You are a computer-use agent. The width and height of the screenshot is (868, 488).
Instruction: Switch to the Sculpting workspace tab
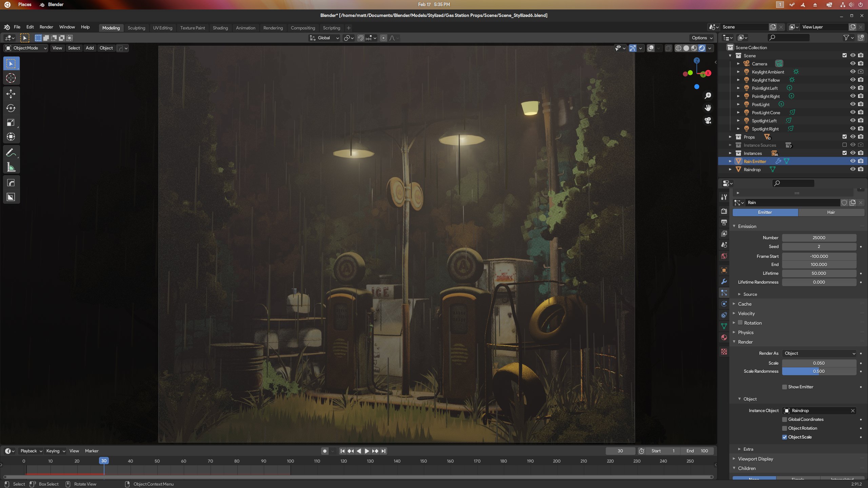tap(136, 28)
